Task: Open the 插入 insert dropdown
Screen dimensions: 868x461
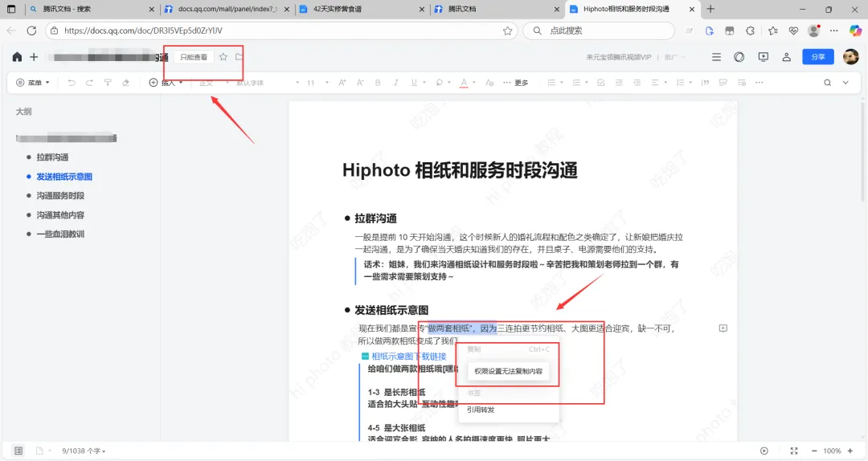Action: coord(166,83)
